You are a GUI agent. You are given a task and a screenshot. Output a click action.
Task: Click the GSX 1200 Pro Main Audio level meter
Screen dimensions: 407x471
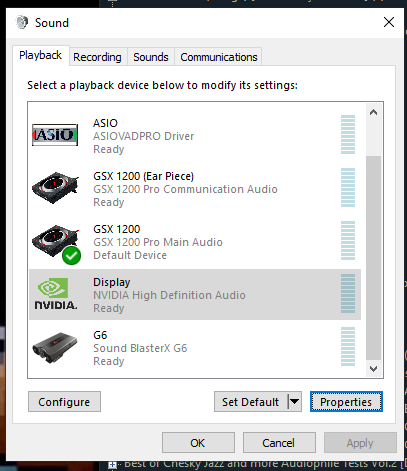(348, 241)
